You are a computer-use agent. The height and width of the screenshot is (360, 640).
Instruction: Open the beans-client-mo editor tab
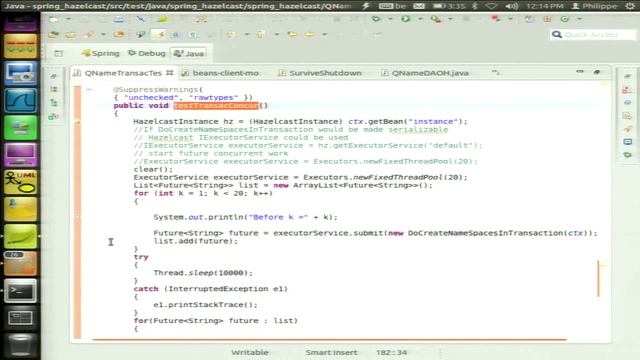pyautogui.click(x=220, y=73)
